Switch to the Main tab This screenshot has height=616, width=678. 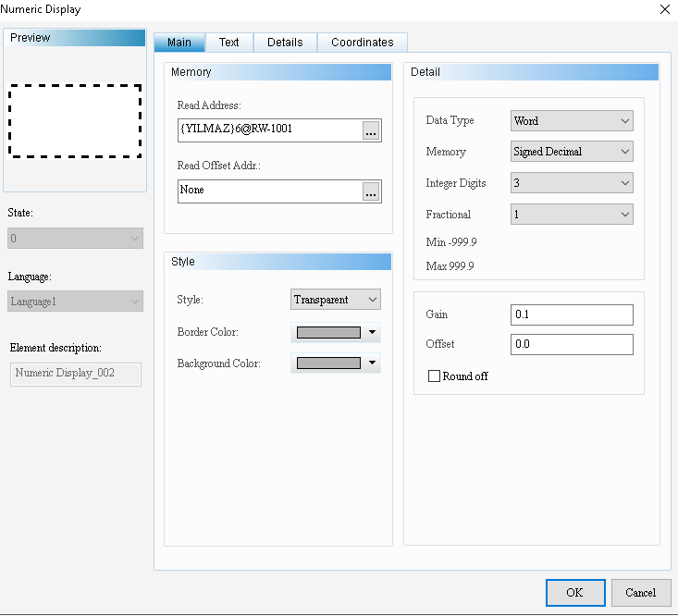click(179, 43)
